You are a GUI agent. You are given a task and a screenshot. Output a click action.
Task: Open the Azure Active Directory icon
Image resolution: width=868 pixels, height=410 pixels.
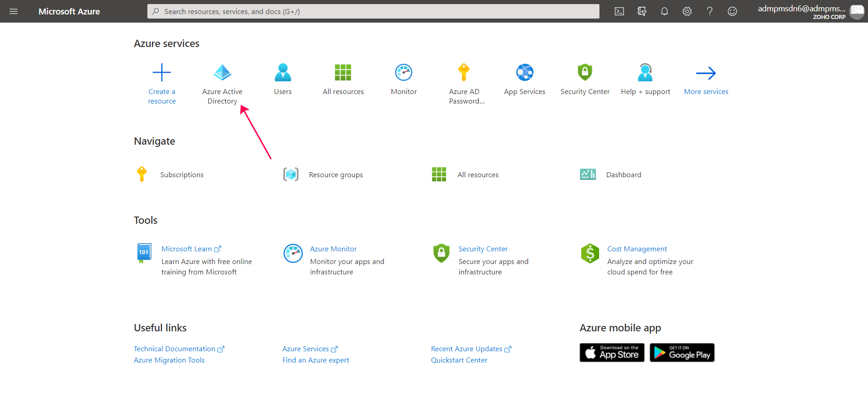222,72
